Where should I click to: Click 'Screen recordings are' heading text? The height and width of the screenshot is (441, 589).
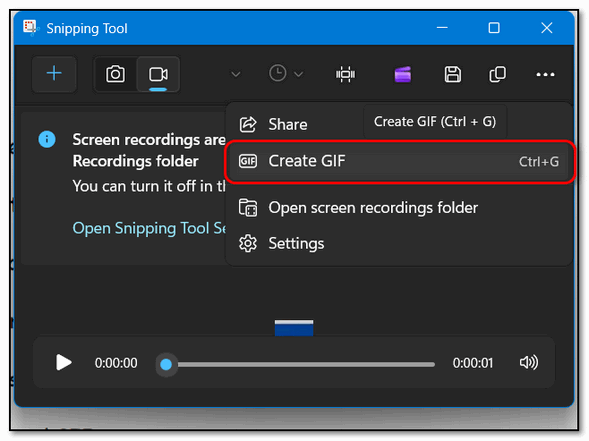tap(149, 140)
